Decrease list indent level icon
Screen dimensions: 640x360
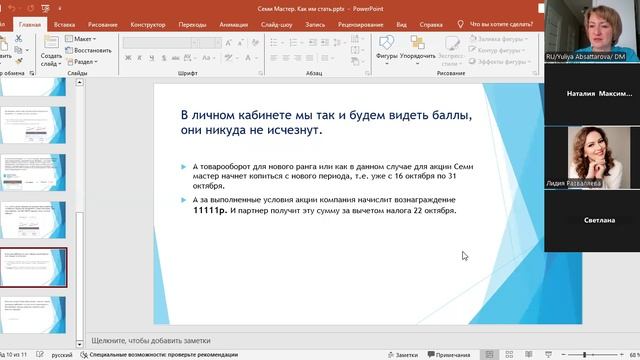312,42
